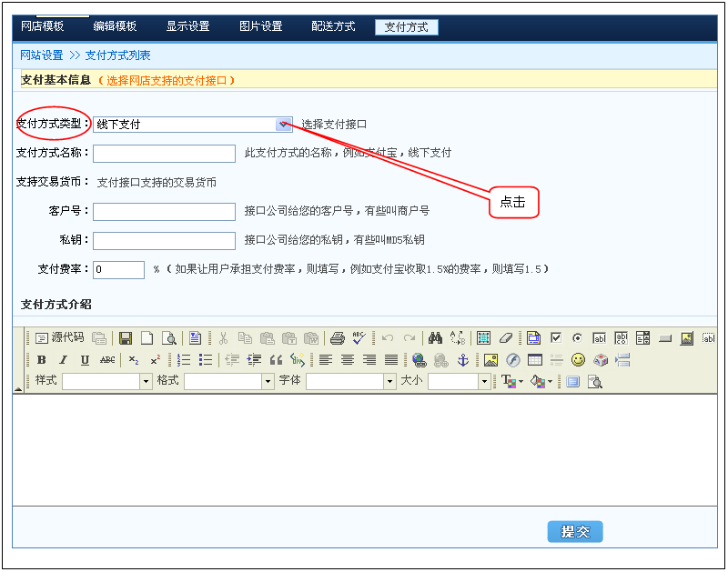Insert Flash object icon
This screenshot has width=728, height=572.
[513, 360]
